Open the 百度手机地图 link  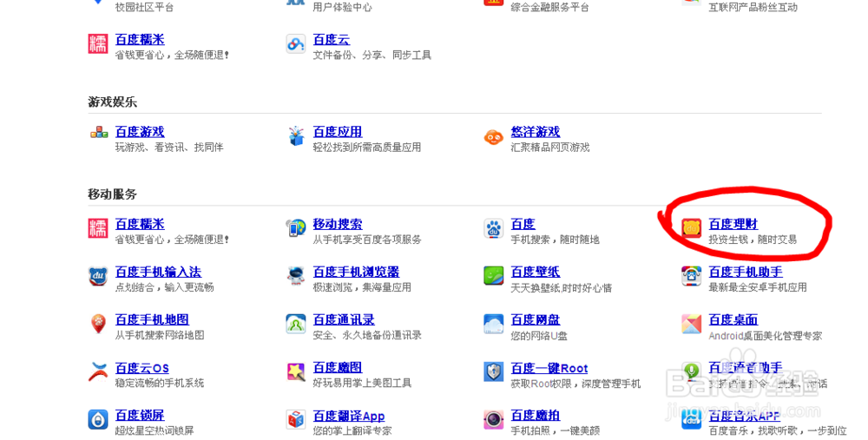(x=152, y=320)
